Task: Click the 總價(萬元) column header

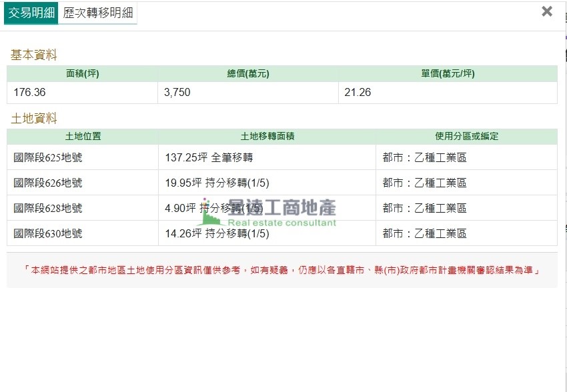Action: (x=248, y=74)
